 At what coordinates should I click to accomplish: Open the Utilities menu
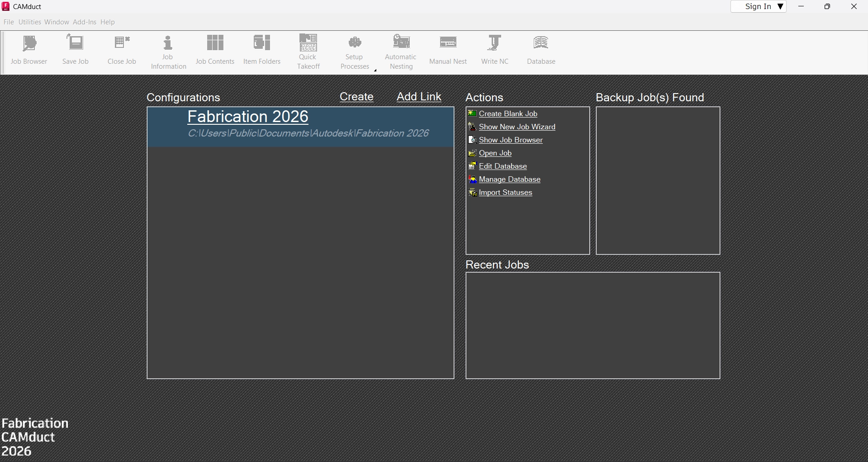pyautogui.click(x=30, y=22)
